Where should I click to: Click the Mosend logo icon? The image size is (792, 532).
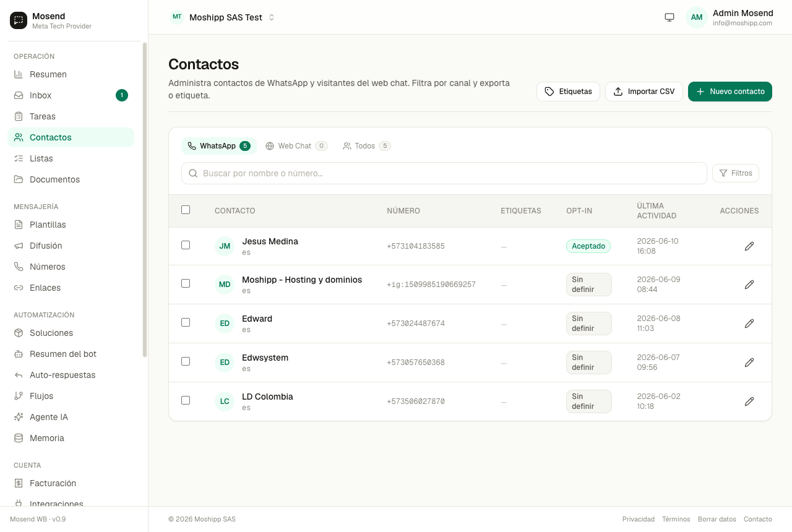pyautogui.click(x=19, y=20)
